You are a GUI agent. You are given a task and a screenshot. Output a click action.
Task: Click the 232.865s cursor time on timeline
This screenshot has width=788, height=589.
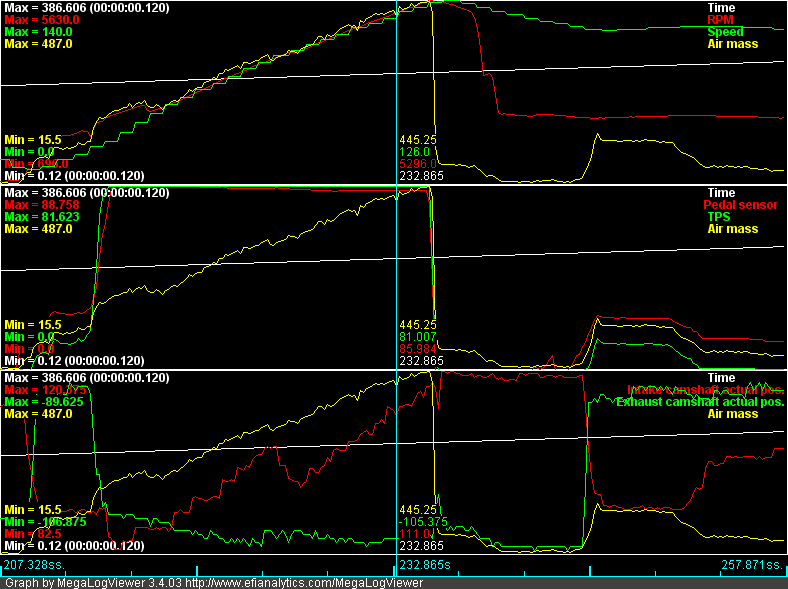pos(427,565)
